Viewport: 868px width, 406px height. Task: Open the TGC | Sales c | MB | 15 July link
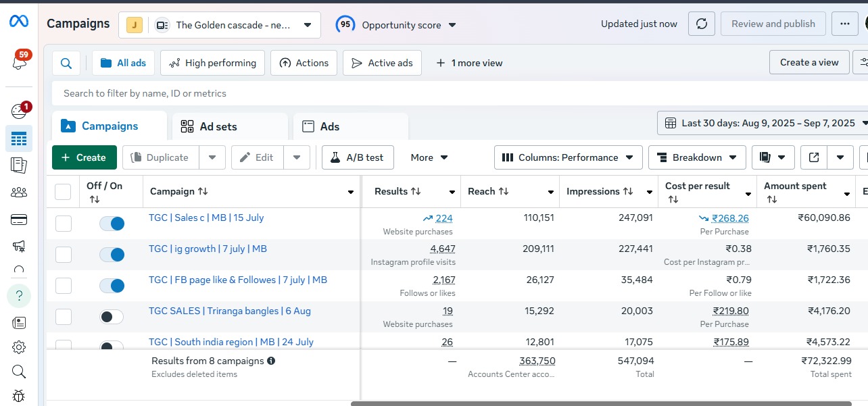[206, 218]
